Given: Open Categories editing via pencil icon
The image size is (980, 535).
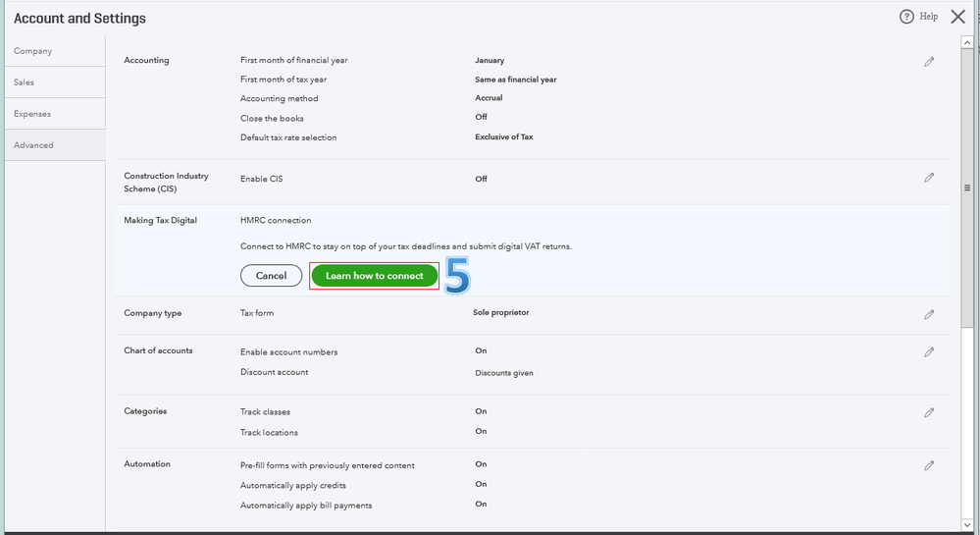Looking at the screenshot, I should (x=929, y=412).
